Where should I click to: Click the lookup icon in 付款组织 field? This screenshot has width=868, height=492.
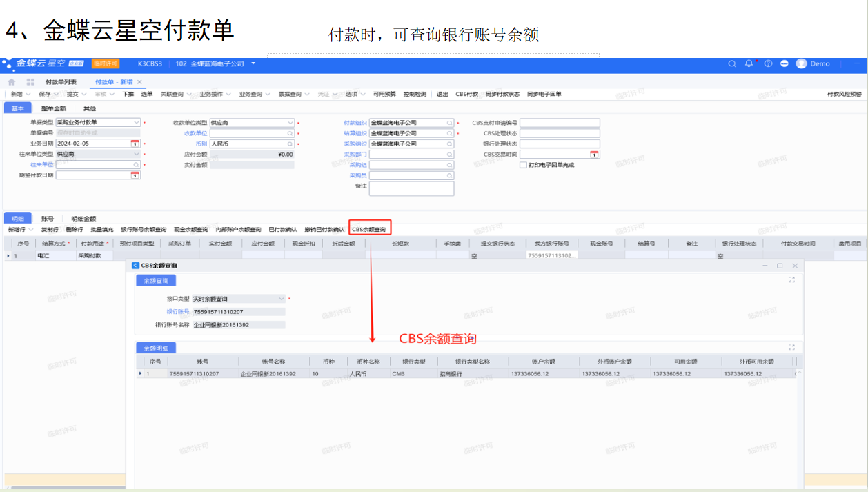pyautogui.click(x=450, y=123)
